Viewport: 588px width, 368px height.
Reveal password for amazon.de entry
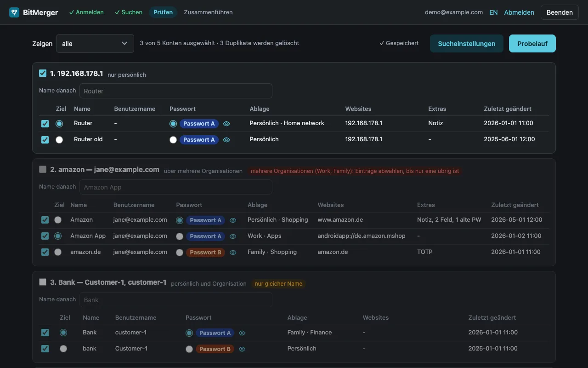tap(233, 253)
